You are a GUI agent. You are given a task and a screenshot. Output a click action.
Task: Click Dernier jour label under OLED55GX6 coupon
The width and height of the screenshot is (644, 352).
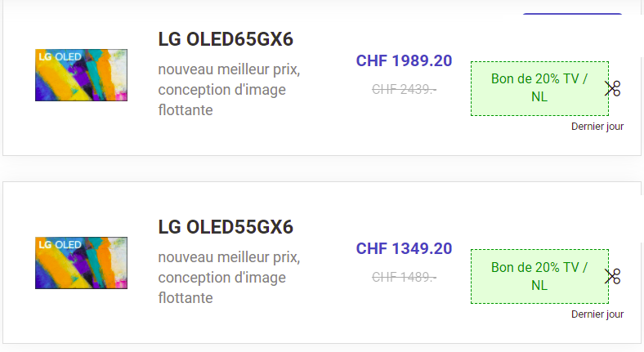tap(597, 314)
